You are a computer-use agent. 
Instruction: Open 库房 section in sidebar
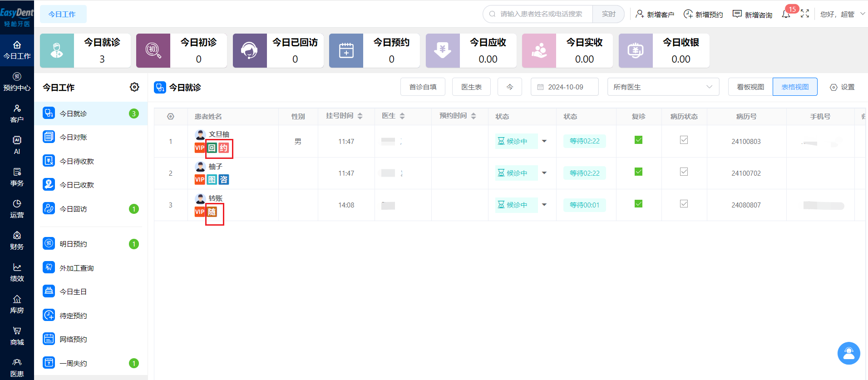[x=17, y=304]
